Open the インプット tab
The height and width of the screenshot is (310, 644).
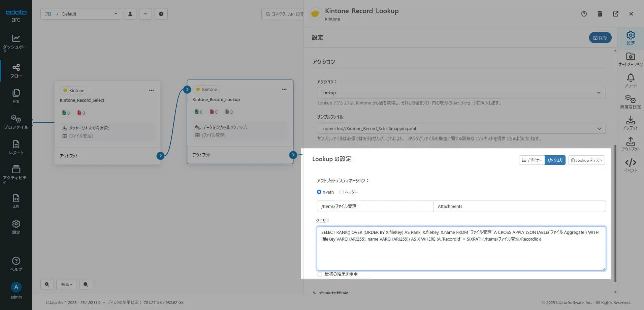(x=631, y=123)
